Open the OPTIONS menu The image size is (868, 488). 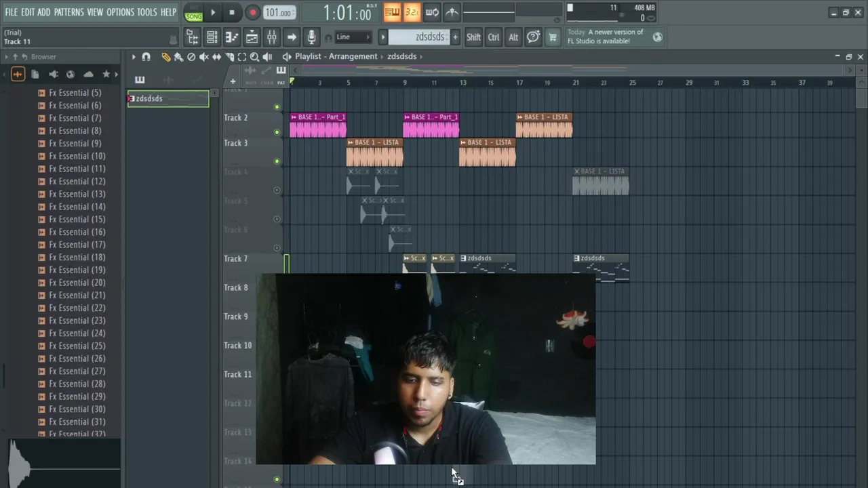pos(121,12)
